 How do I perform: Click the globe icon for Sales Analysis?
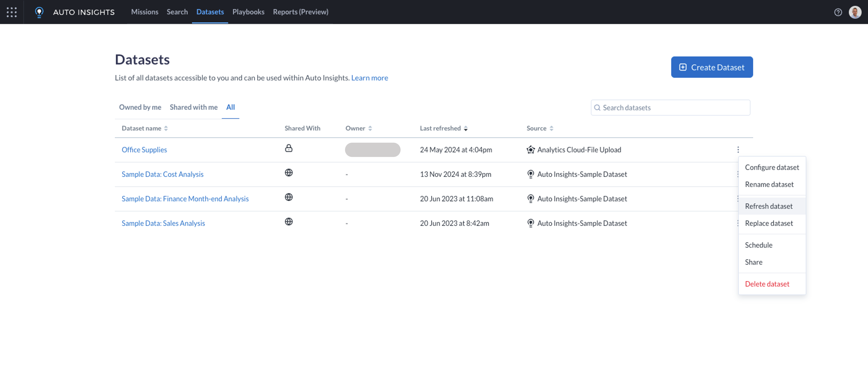(x=288, y=222)
